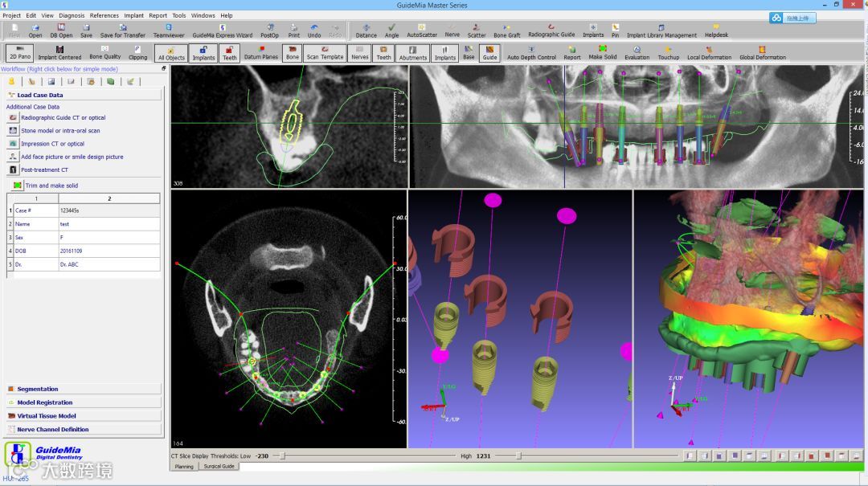Click the Print icon
The width and height of the screenshot is (868, 486).
(x=294, y=31)
